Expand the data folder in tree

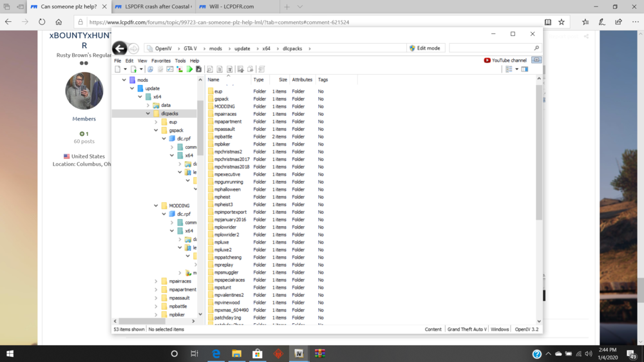(x=148, y=105)
